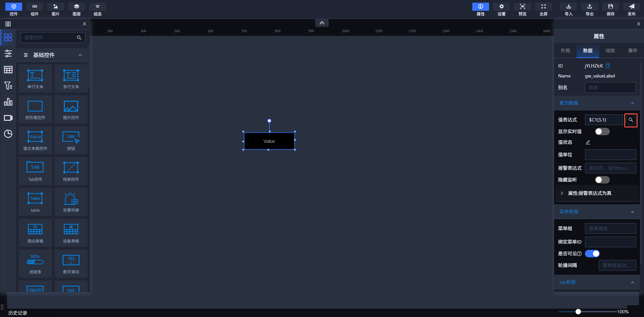Pick the 告警列表 control
Viewport: 644px width, 317px height.
(71, 202)
